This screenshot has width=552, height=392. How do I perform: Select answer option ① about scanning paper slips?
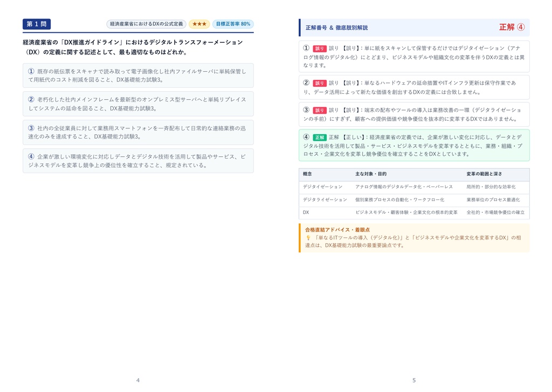click(138, 75)
